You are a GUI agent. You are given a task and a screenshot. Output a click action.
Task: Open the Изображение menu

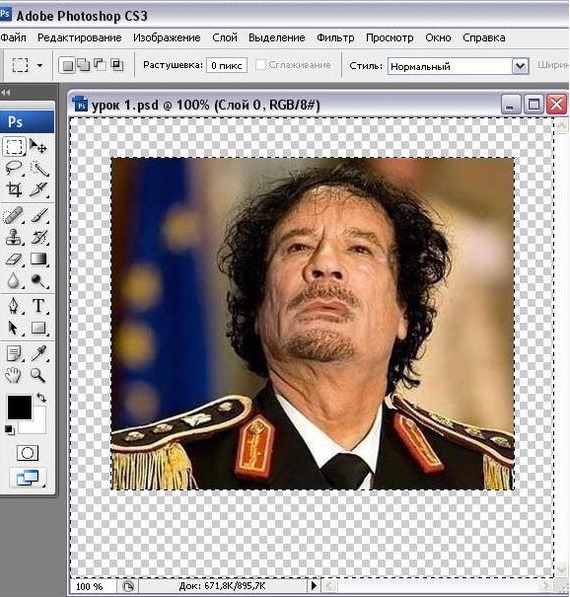[167, 38]
